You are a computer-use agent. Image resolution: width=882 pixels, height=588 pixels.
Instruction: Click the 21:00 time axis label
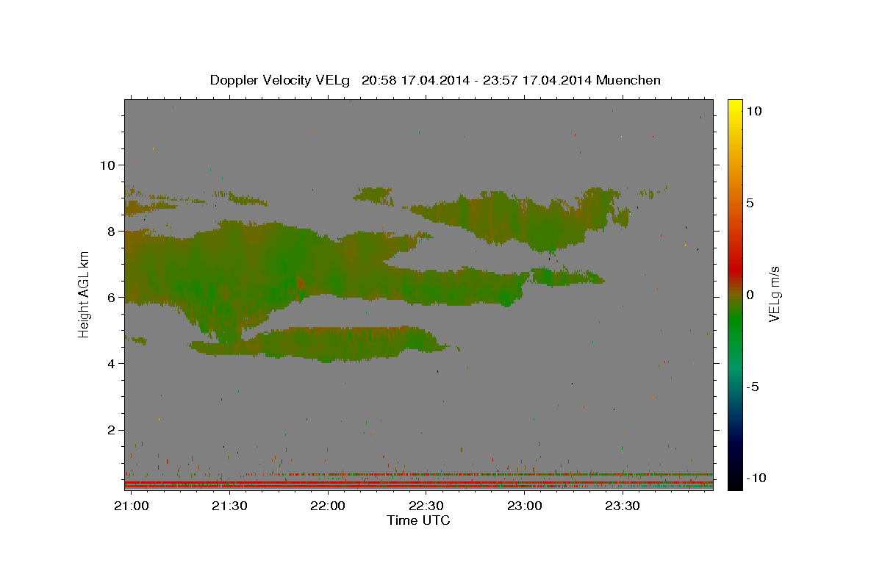[132, 506]
